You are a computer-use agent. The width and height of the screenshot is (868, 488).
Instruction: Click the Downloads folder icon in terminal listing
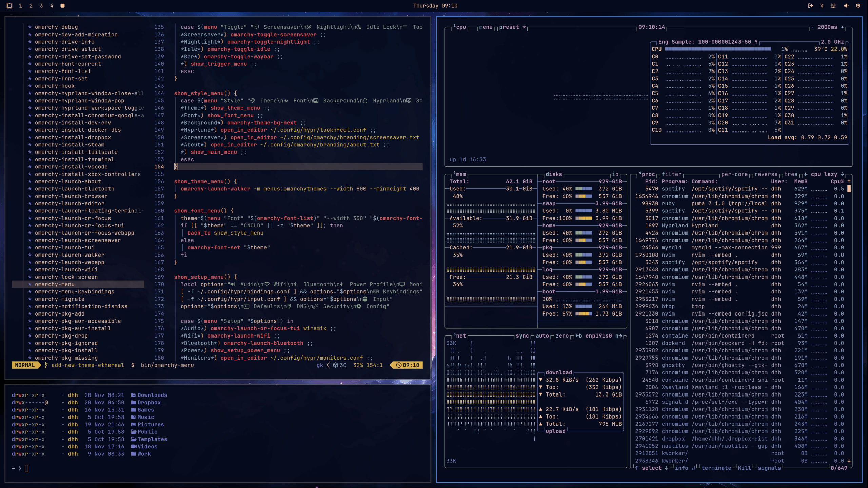[x=133, y=395]
